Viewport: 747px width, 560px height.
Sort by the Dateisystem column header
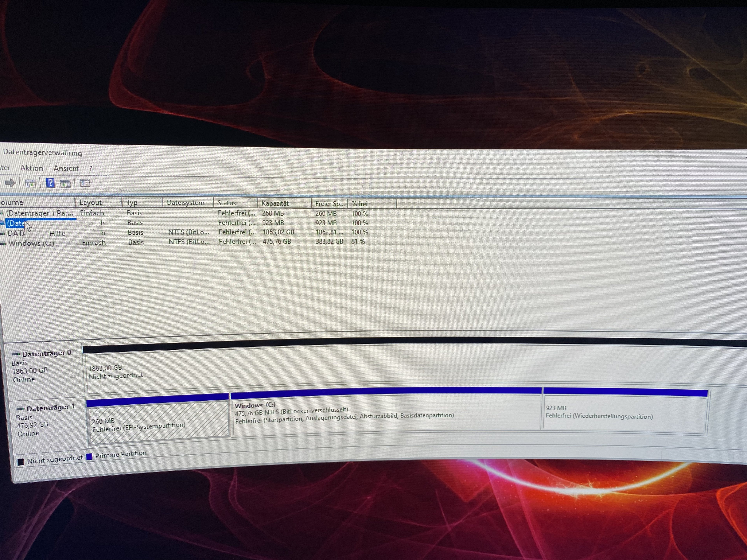coord(185,203)
